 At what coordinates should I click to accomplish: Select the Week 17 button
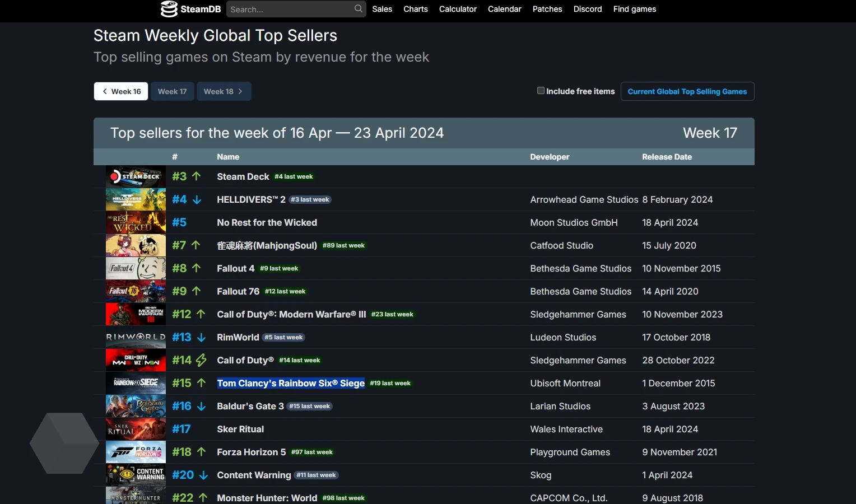click(x=173, y=91)
